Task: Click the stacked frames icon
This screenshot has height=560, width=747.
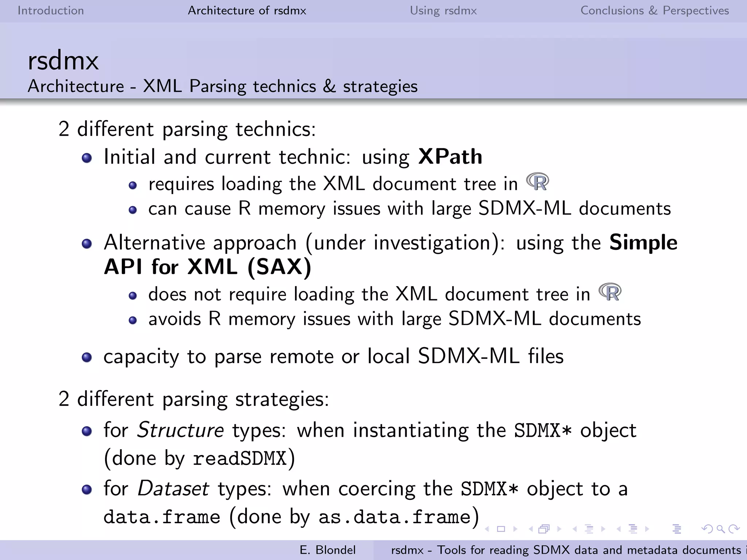Action: tap(544, 529)
